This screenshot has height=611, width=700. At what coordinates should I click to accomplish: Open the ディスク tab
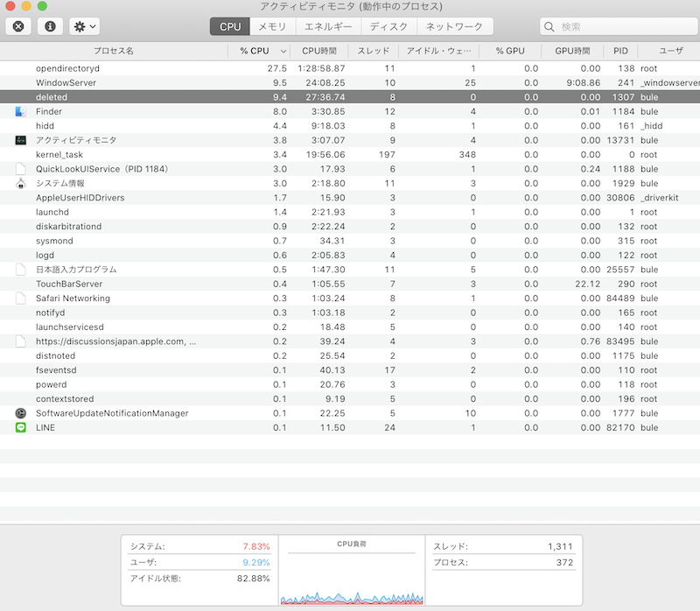tap(388, 27)
